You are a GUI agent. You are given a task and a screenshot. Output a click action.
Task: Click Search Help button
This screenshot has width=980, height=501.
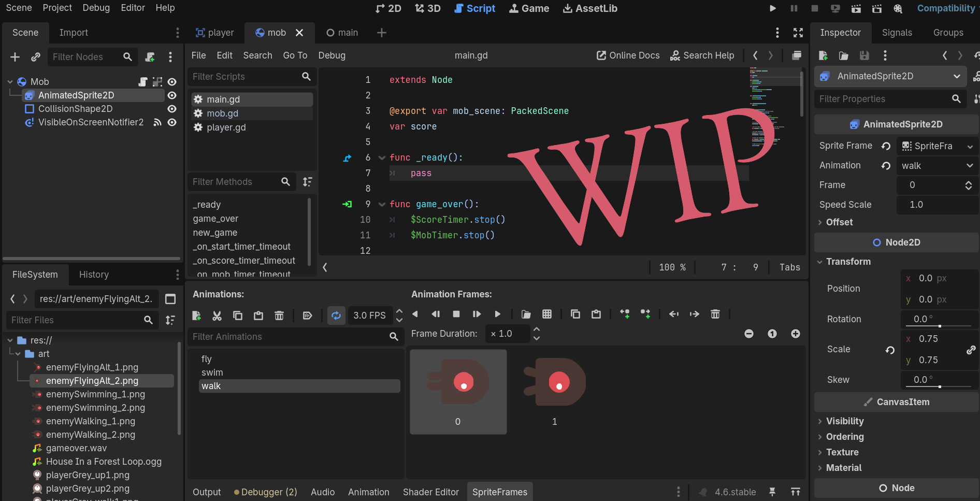click(x=702, y=55)
